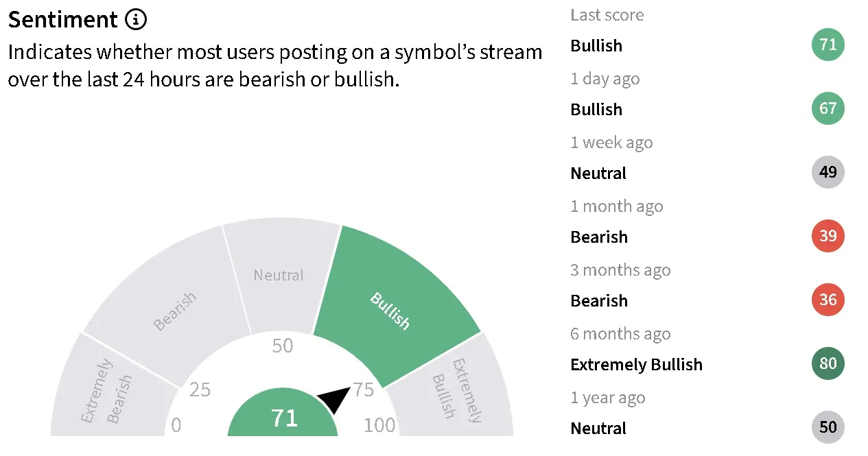Click the Extremely Bullish 6 months label
Viewport: 868px width, 456px height.
(x=636, y=364)
